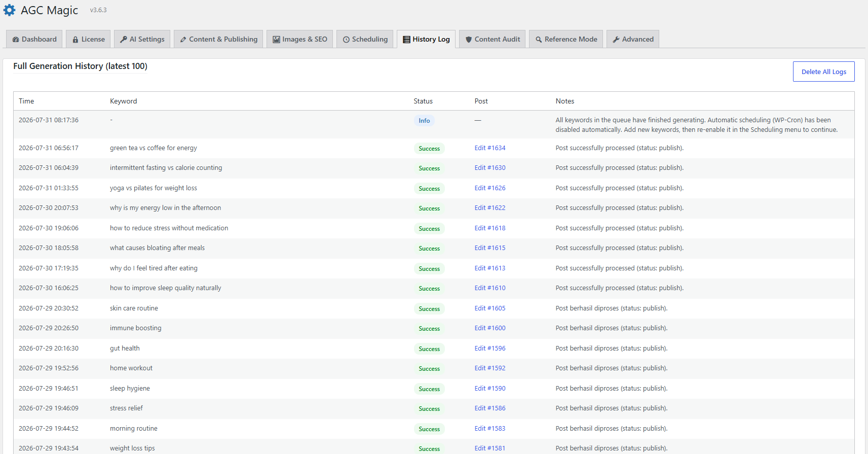Open Edit #1634 post link
This screenshot has height=454, width=868.
click(x=489, y=148)
